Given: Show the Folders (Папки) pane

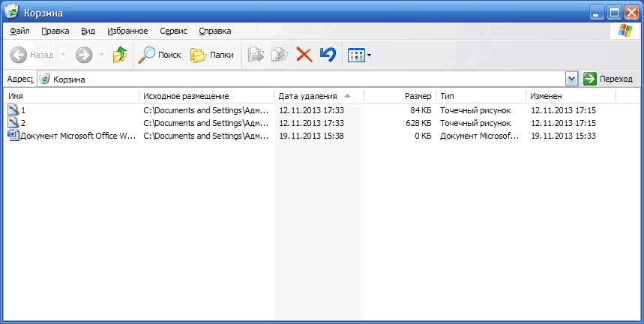Looking at the screenshot, I should (x=212, y=55).
